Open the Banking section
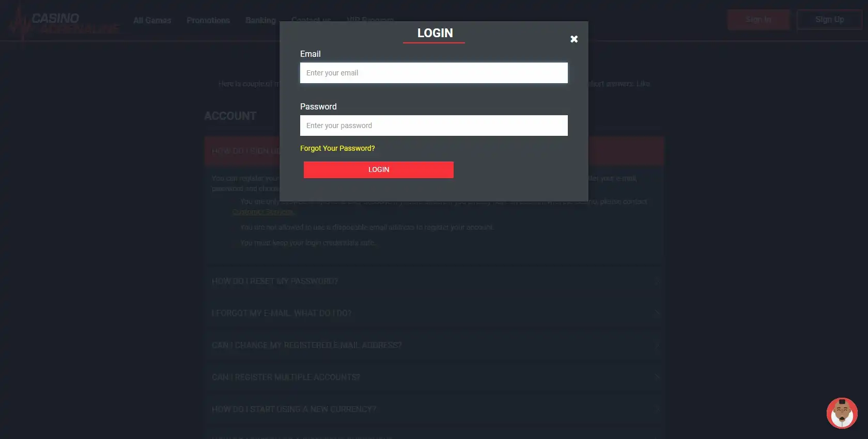The image size is (868, 439). pyautogui.click(x=260, y=20)
